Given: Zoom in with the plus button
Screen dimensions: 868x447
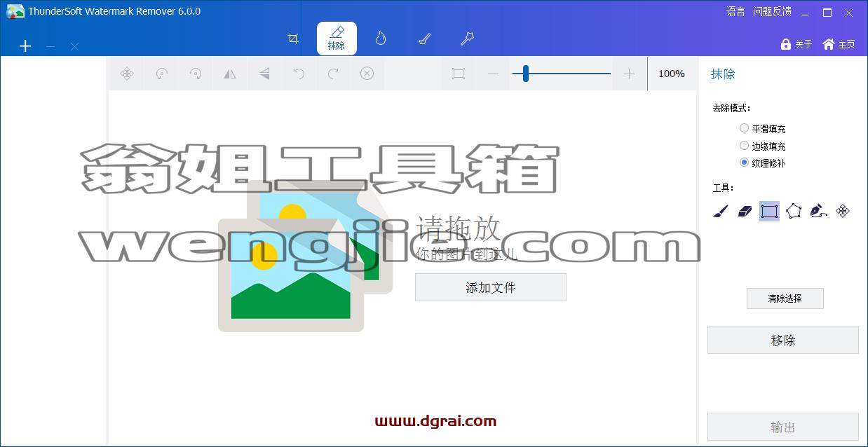Looking at the screenshot, I should (x=629, y=74).
